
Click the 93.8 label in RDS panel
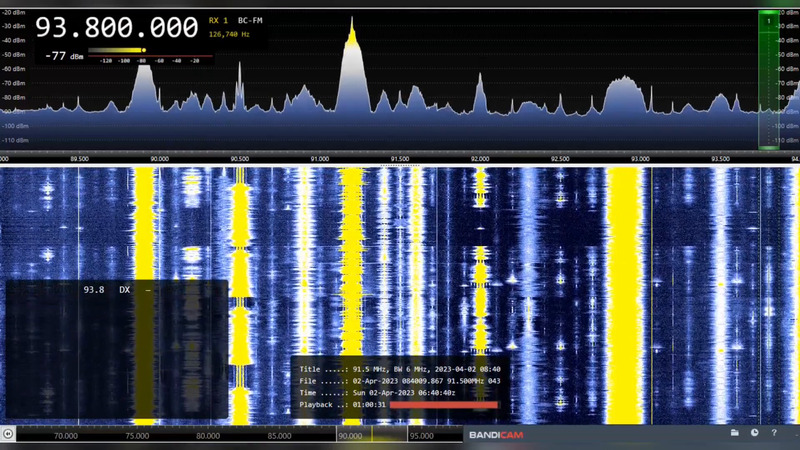click(94, 290)
